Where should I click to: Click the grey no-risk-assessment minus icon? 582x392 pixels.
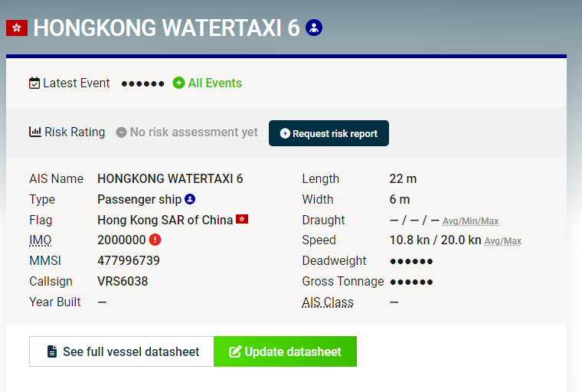click(x=121, y=132)
